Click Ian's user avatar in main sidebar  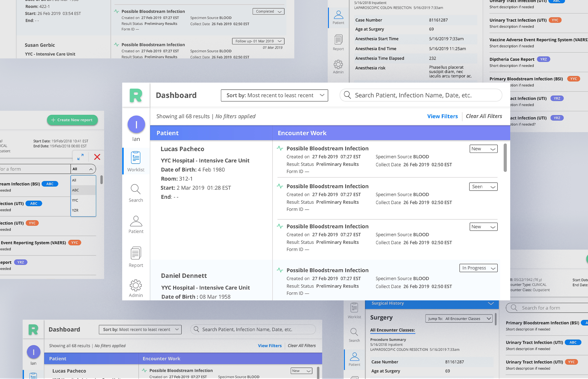click(x=136, y=124)
